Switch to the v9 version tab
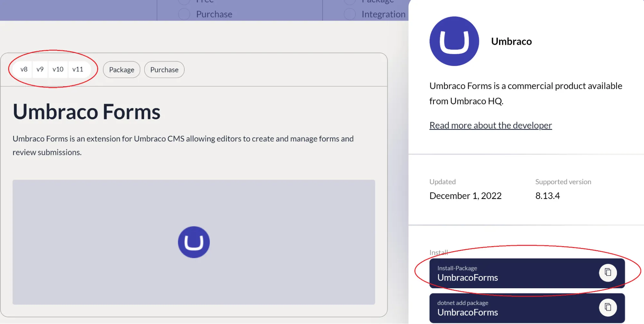 40,69
